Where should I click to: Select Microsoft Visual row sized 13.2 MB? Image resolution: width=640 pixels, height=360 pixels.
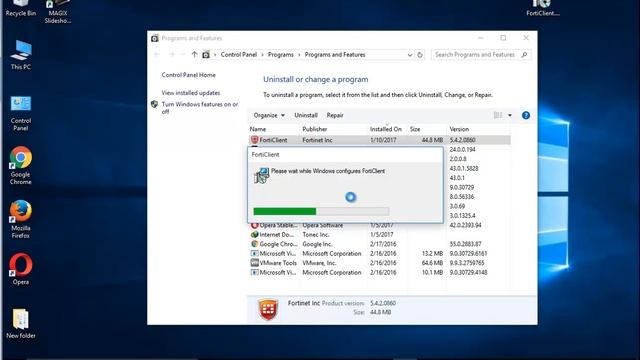380,253
